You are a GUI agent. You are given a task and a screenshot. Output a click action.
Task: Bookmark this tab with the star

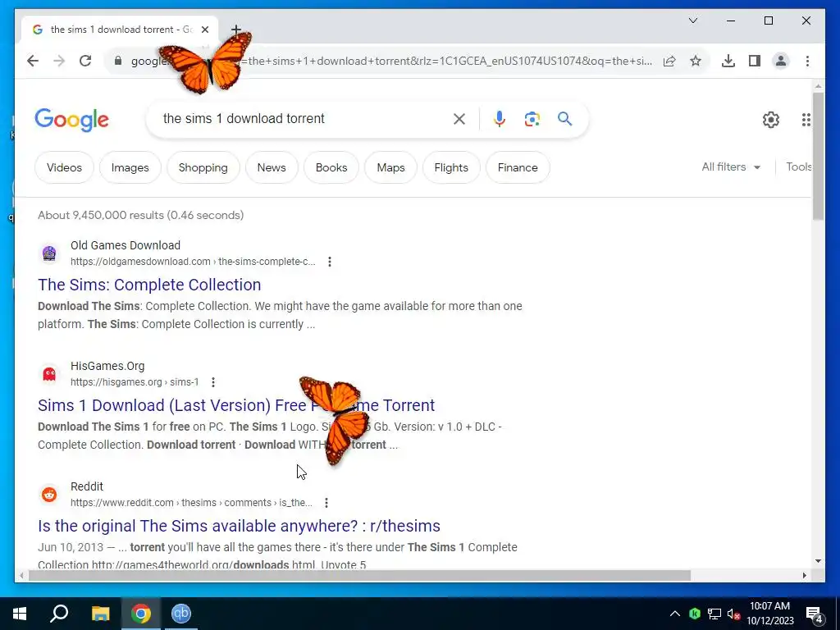(x=696, y=61)
